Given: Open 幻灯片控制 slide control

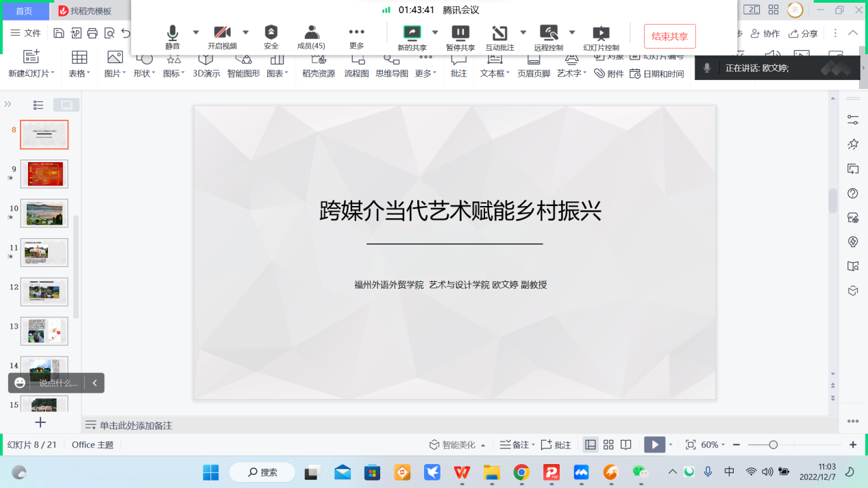Looking at the screenshot, I should [x=601, y=37].
